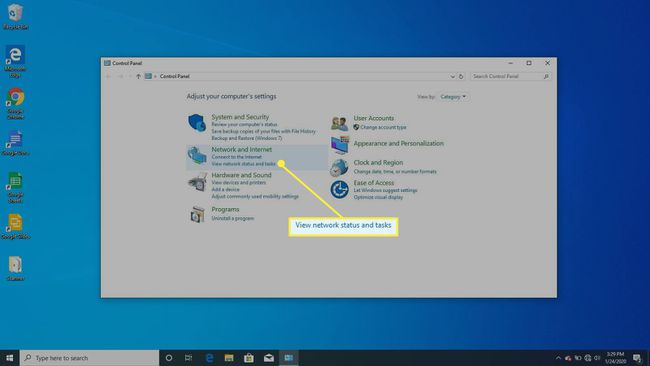Open Task View on the taskbar

188,358
